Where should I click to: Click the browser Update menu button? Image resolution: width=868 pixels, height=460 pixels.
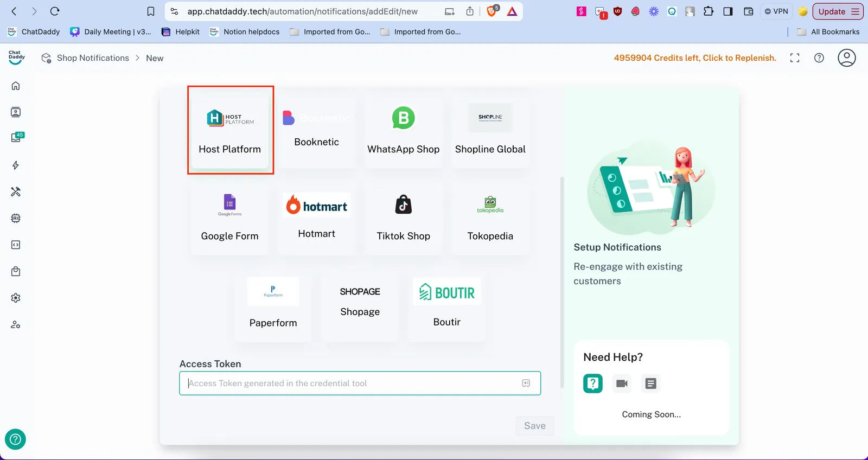click(x=838, y=11)
